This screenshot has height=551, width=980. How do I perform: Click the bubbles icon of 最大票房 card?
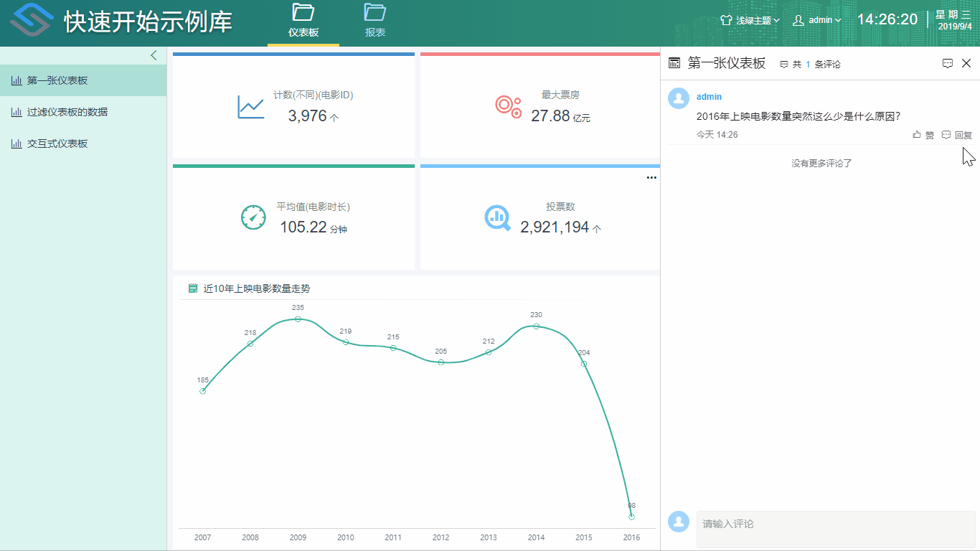[x=508, y=105]
